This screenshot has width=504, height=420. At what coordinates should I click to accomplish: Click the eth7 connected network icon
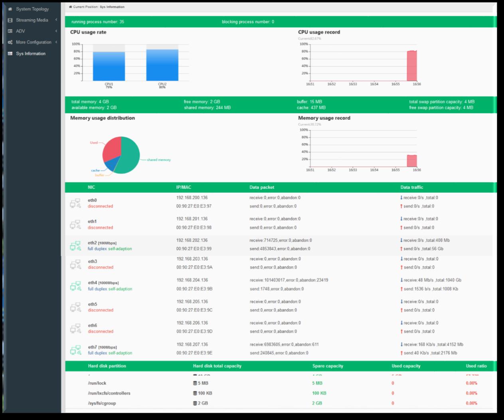click(x=75, y=350)
